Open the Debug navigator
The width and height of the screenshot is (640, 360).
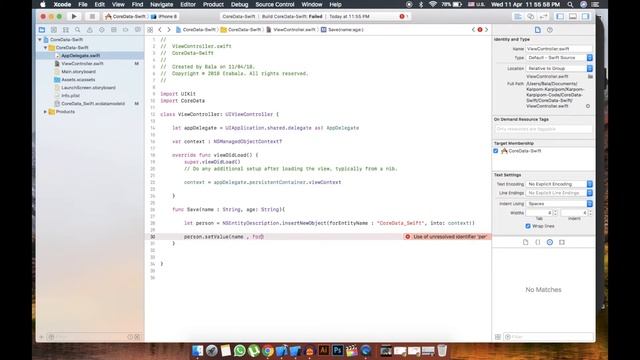[x=113, y=30]
